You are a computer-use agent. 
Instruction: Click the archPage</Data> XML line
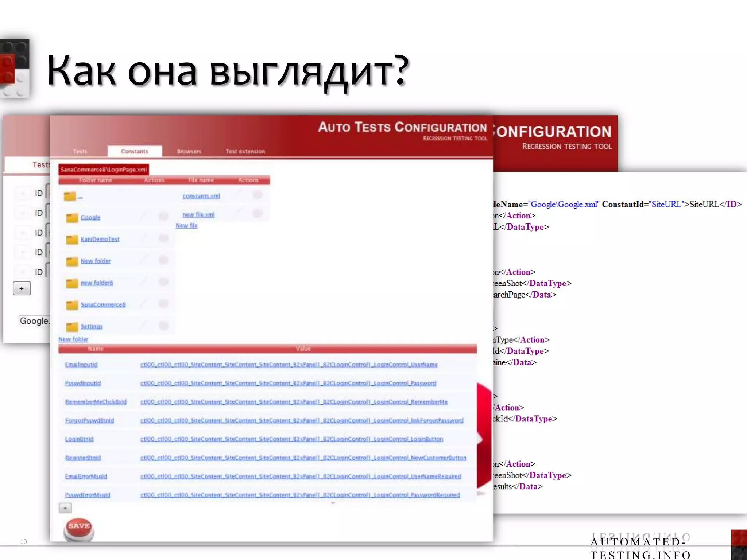click(525, 295)
